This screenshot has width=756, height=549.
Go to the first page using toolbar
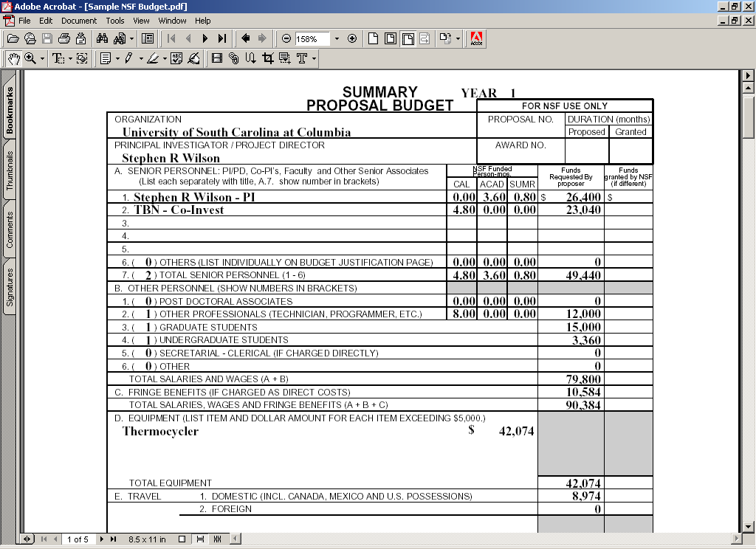pyautogui.click(x=171, y=38)
